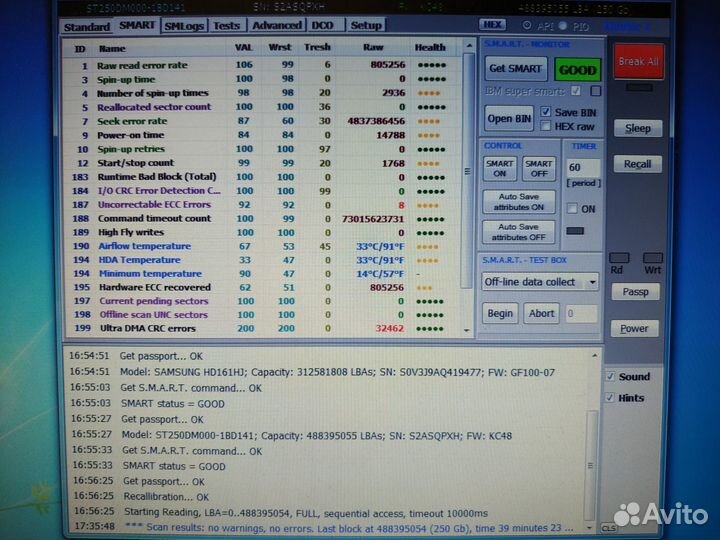This screenshot has height=540, width=720.
Task: Click the log panel scrollbar thumb
Action: [x=591, y=466]
